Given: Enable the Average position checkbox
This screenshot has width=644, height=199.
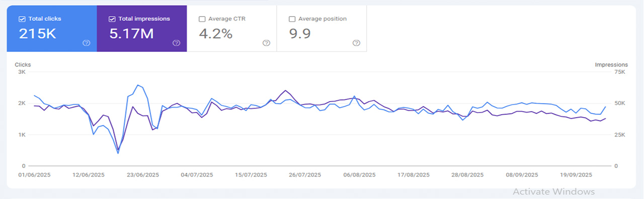Looking at the screenshot, I should [x=292, y=19].
